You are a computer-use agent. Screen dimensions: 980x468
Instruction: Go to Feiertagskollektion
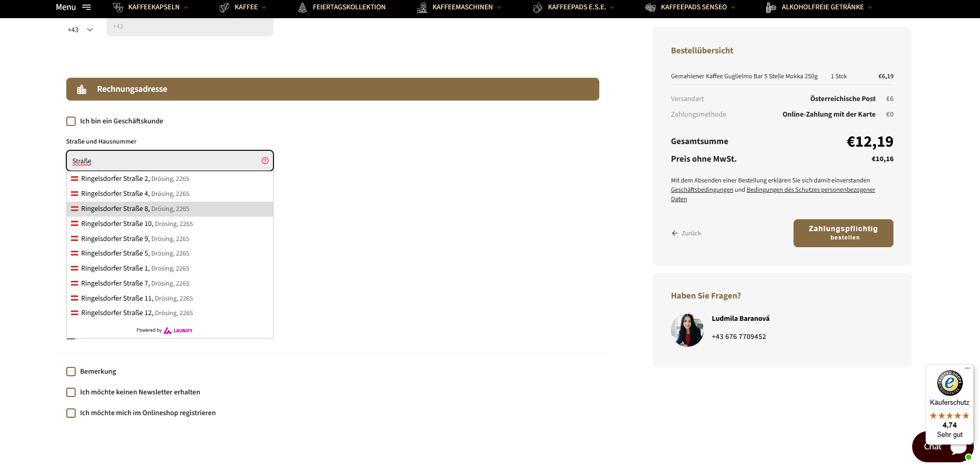(x=349, y=7)
